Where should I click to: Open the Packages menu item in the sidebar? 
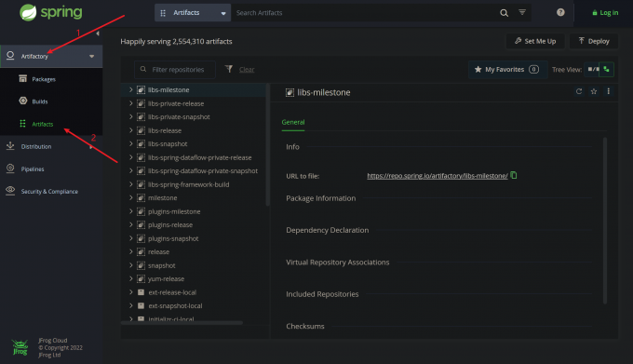click(44, 79)
